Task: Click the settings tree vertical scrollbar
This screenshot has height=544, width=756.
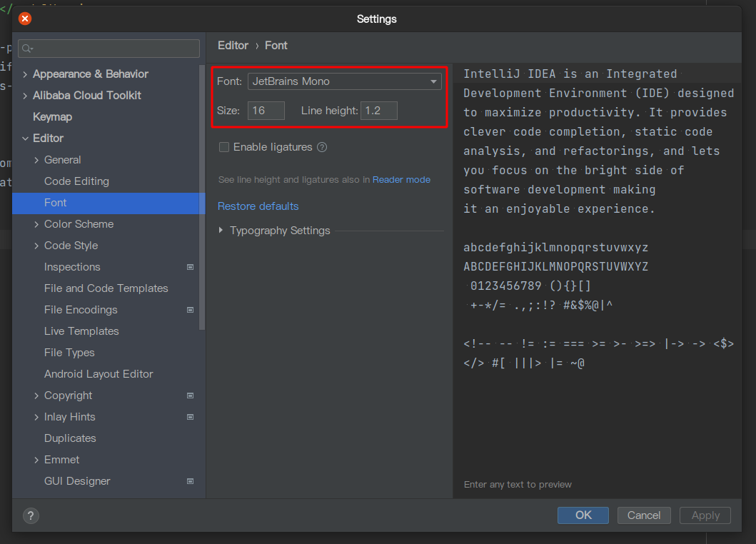Action: (202, 198)
